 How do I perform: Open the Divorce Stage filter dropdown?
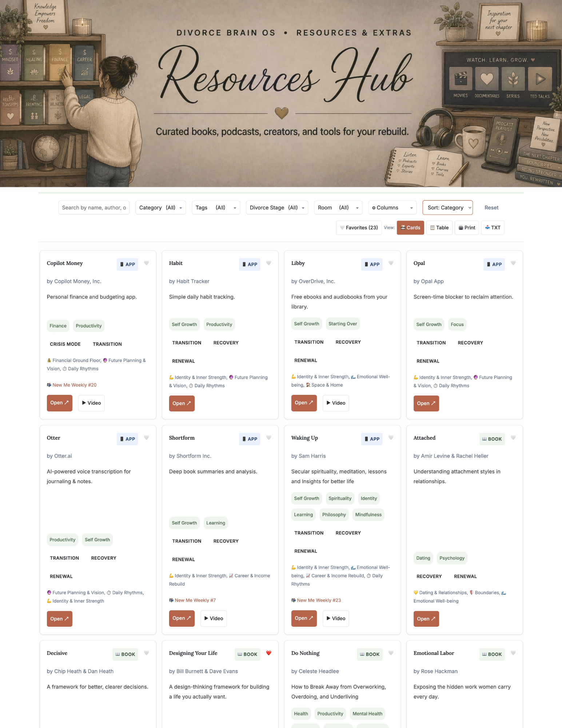tap(277, 207)
